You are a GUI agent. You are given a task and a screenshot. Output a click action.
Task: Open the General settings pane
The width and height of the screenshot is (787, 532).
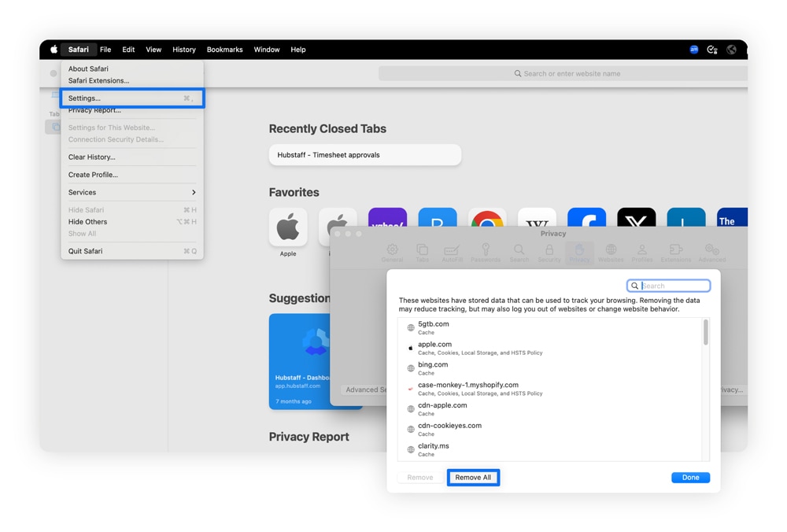392,250
